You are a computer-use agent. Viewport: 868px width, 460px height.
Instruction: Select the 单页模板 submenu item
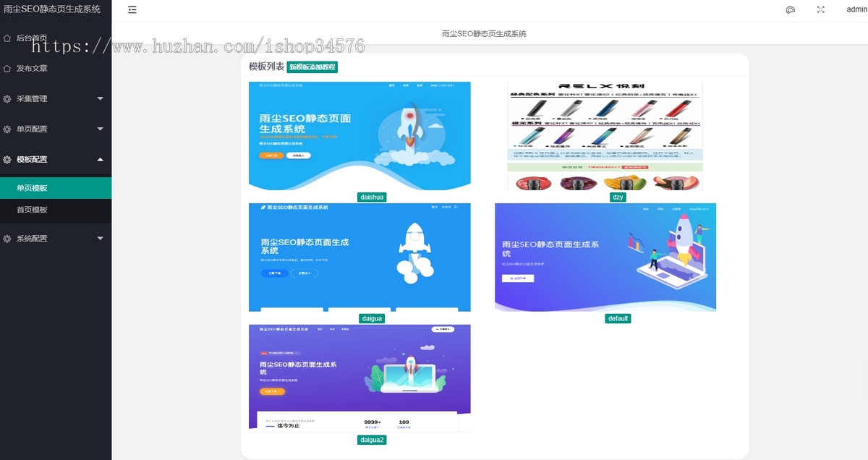coord(56,188)
